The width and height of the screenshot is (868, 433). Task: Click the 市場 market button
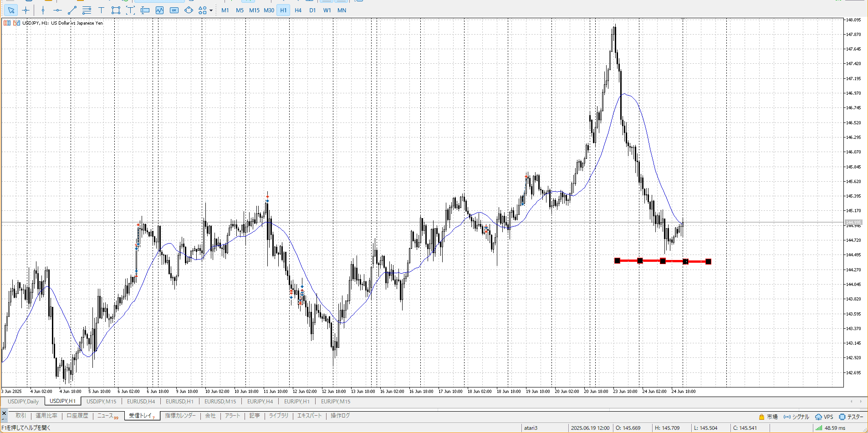[x=768, y=417]
